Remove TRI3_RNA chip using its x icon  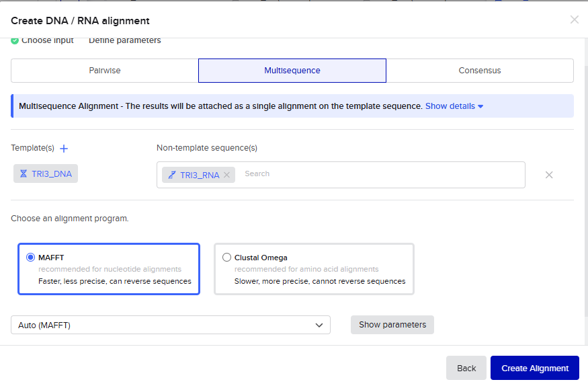click(x=226, y=175)
